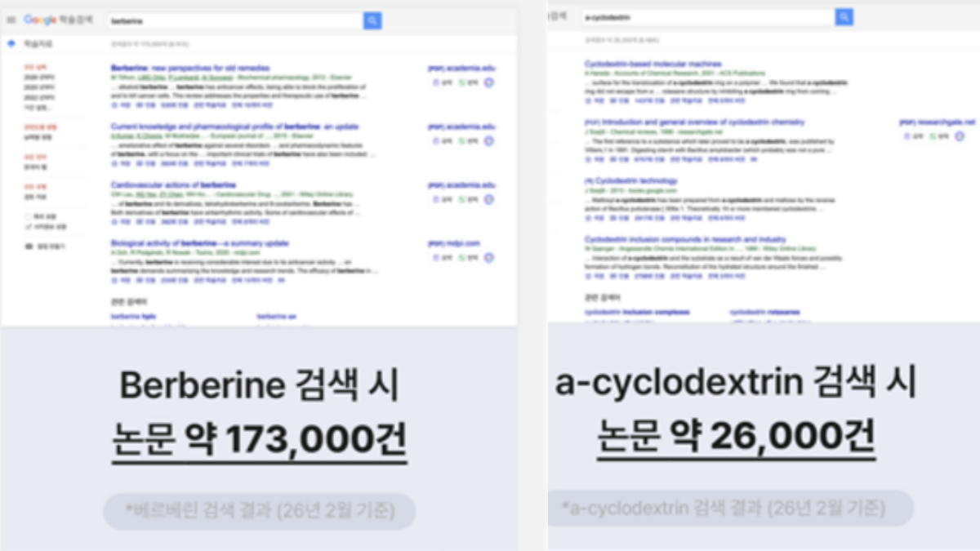Viewport: 980px width, 551px height.
Task: Open academia.edu PDF for 'new perspectives for old remedies'
Action: tap(461, 69)
